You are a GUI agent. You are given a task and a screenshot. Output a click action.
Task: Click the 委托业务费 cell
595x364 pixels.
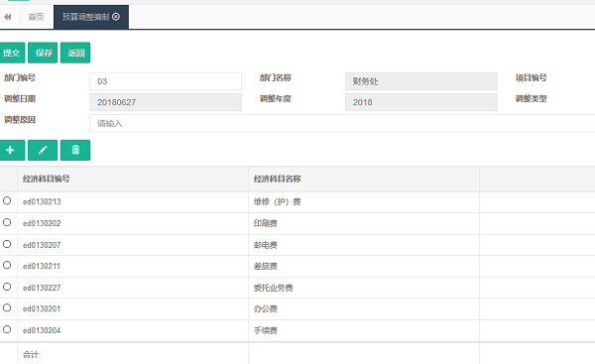(364, 288)
